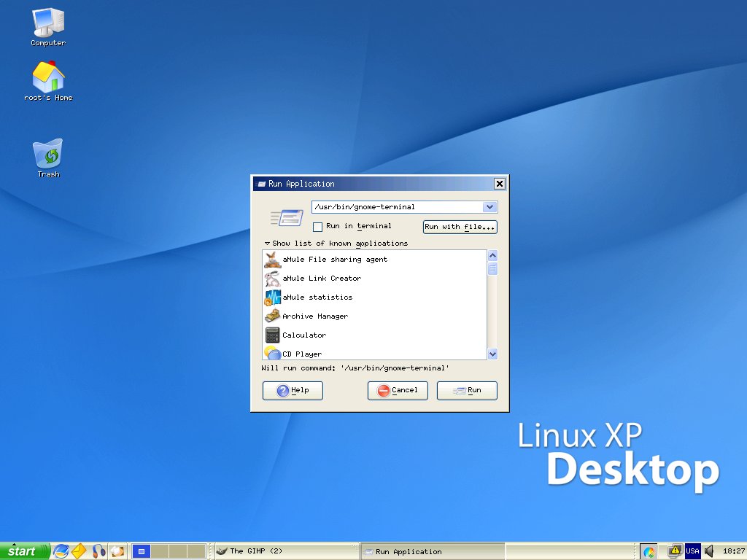The width and height of the screenshot is (747, 560).
Task: Launch the web browser from taskbar
Action: [61, 551]
